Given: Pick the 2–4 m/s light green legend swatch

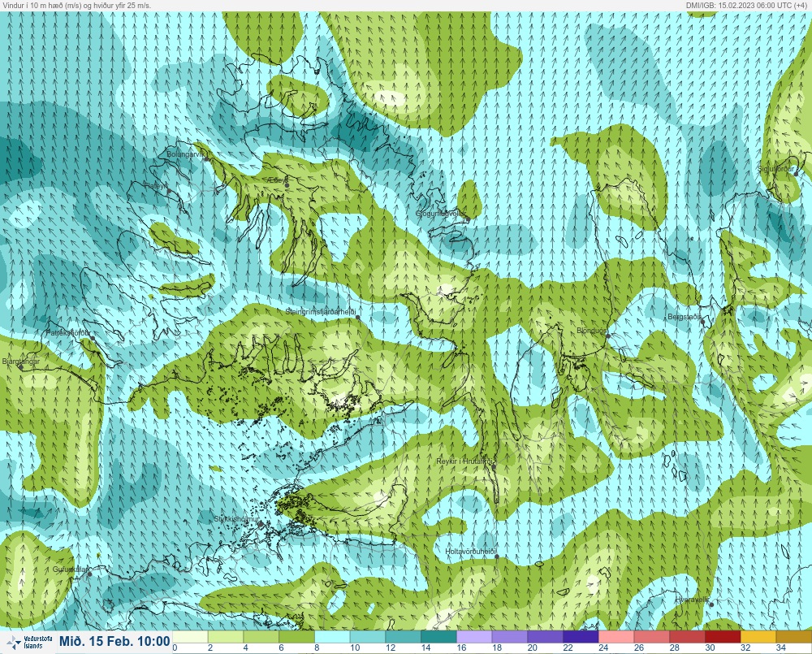Looking at the screenshot, I should point(225,636).
